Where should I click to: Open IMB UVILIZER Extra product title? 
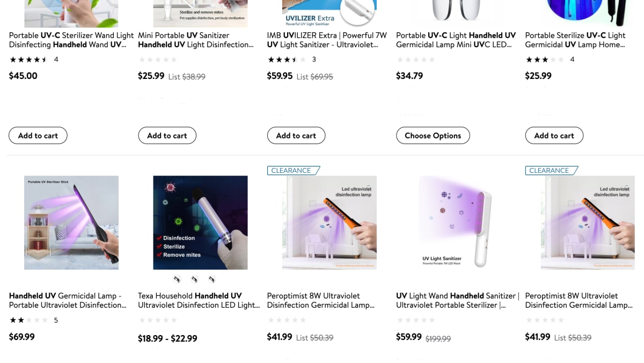(x=327, y=40)
